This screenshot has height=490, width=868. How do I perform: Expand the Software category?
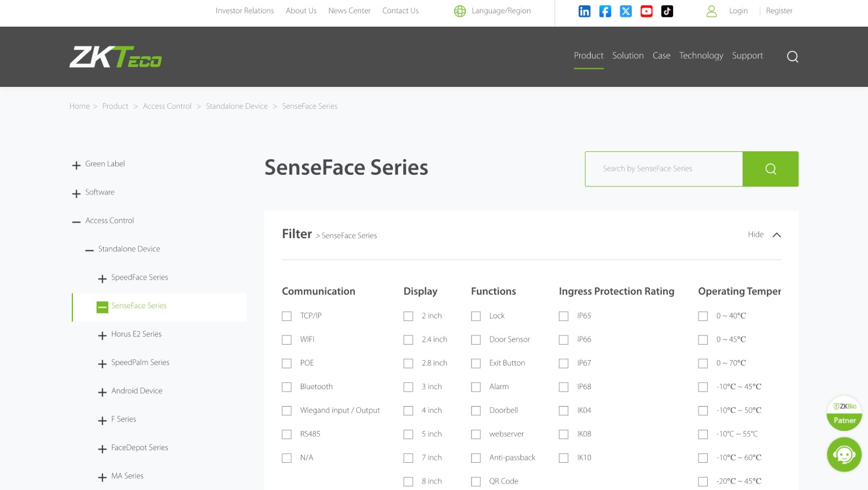[76, 193]
